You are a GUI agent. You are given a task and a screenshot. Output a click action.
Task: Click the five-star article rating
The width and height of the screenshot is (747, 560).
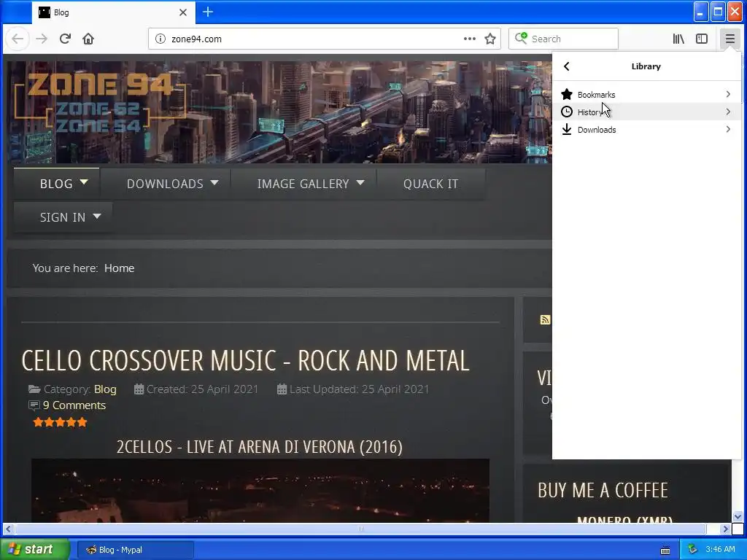pos(60,422)
